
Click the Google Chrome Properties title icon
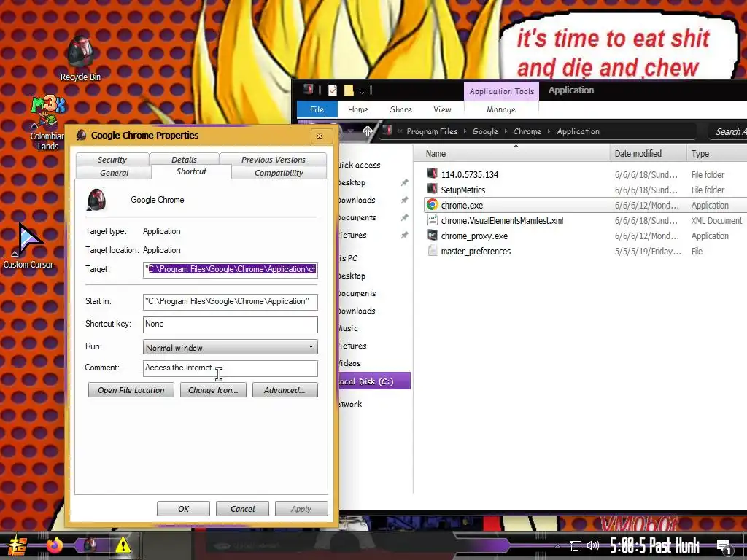point(82,135)
